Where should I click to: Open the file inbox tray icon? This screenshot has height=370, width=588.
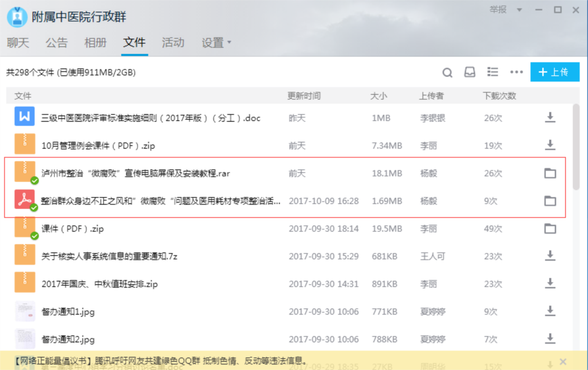470,72
